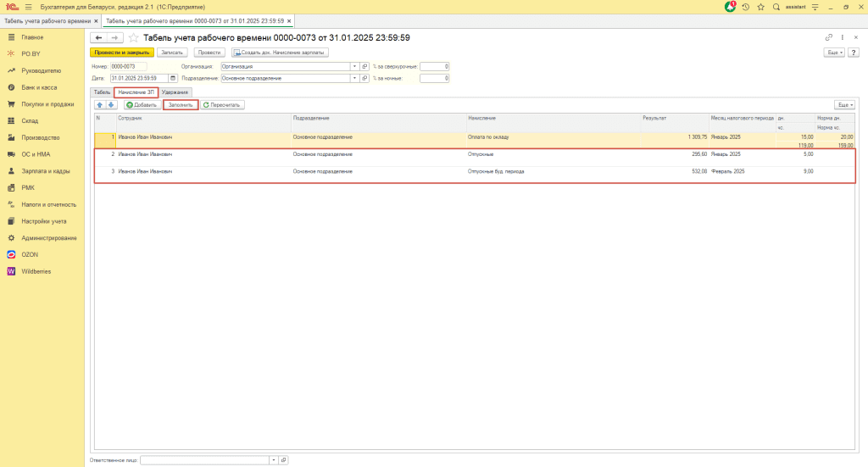Click the search magnifier icon

[776, 7]
